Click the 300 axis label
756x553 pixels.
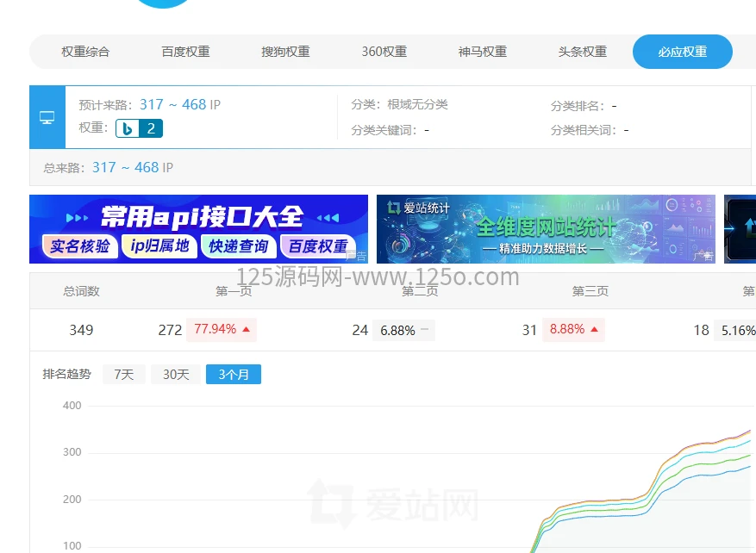pyautogui.click(x=72, y=452)
